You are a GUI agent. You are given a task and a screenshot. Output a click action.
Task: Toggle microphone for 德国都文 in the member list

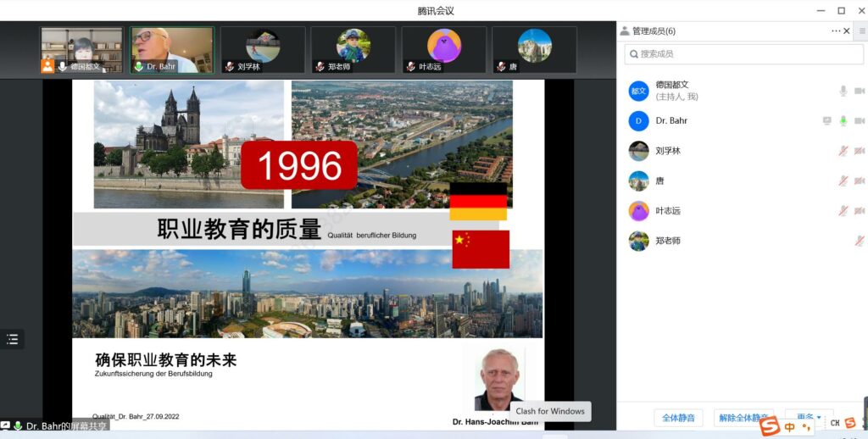tap(843, 91)
